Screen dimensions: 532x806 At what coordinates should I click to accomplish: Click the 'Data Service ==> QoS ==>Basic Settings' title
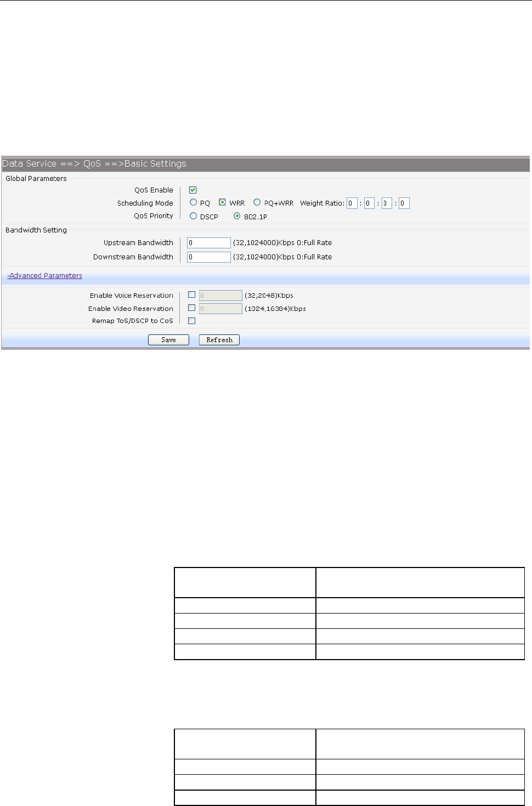[94, 163]
